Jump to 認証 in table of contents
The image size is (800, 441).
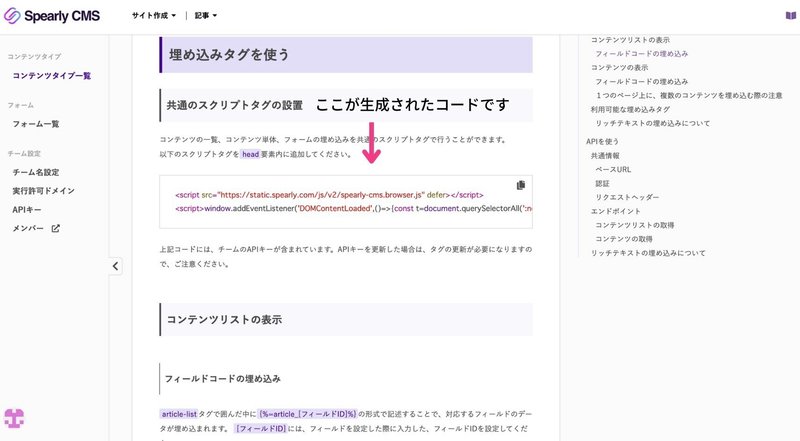coord(602,183)
